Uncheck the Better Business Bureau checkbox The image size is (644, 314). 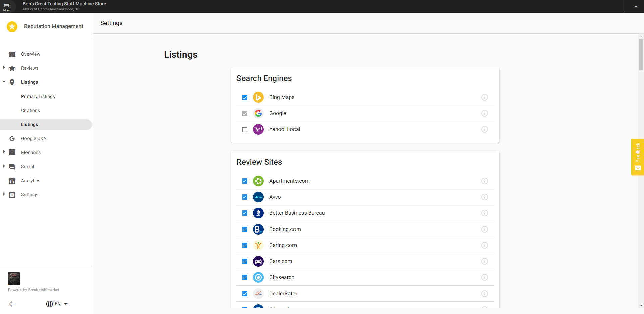click(245, 213)
